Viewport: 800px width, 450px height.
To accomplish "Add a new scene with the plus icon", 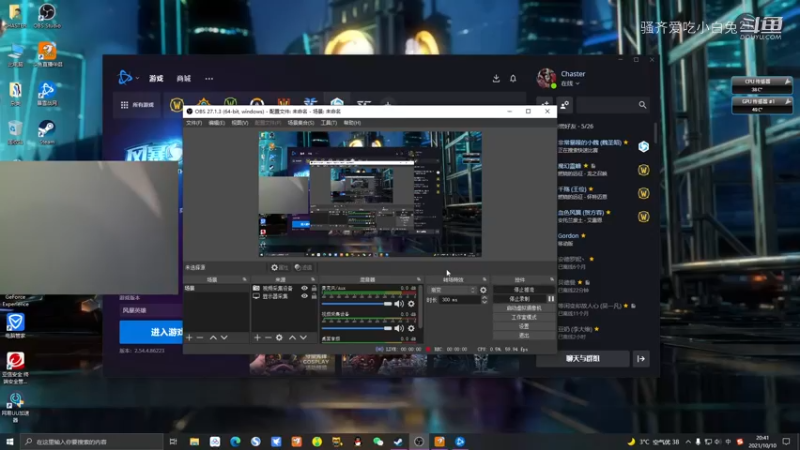I will click(189, 338).
